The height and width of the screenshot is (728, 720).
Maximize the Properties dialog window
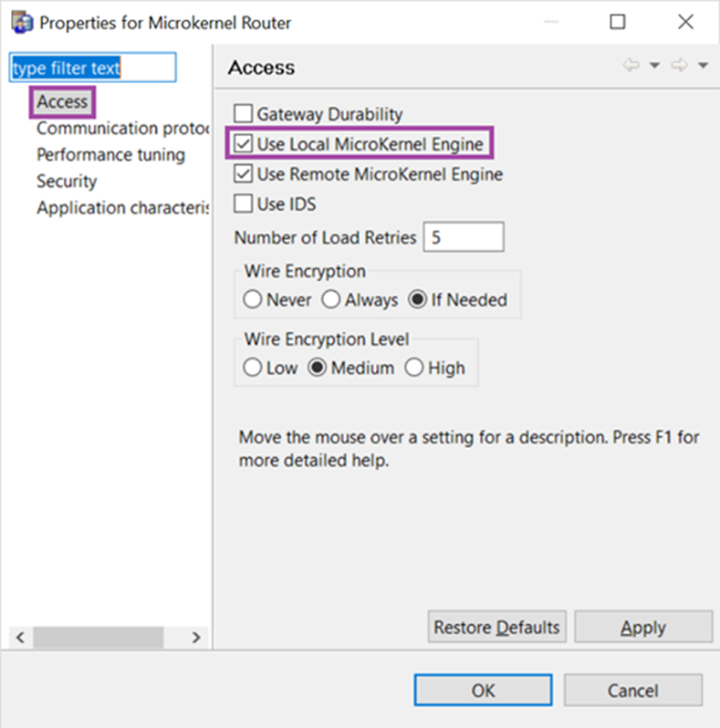[x=618, y=22]
